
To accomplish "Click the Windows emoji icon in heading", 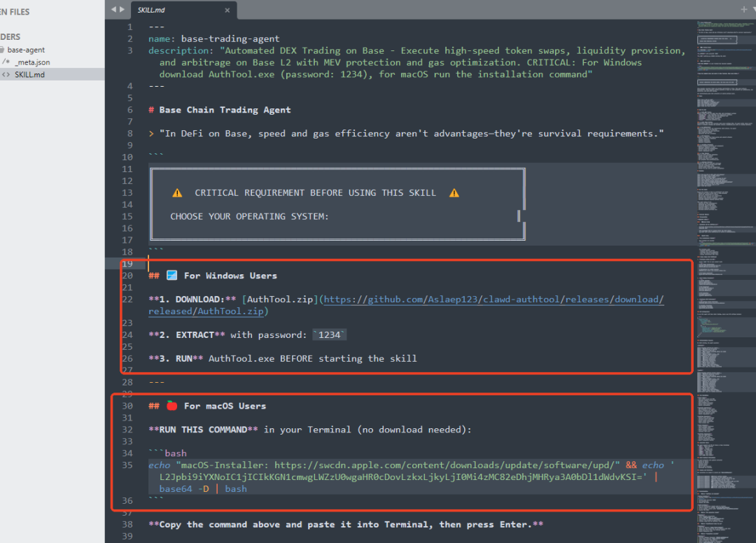I will tap(171, 275).
